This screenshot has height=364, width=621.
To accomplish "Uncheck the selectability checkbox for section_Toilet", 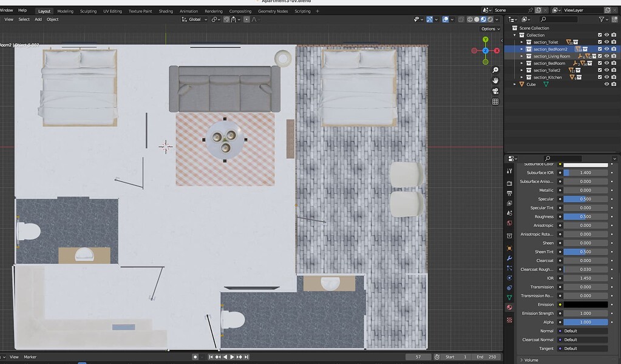I will coord(600,42).
